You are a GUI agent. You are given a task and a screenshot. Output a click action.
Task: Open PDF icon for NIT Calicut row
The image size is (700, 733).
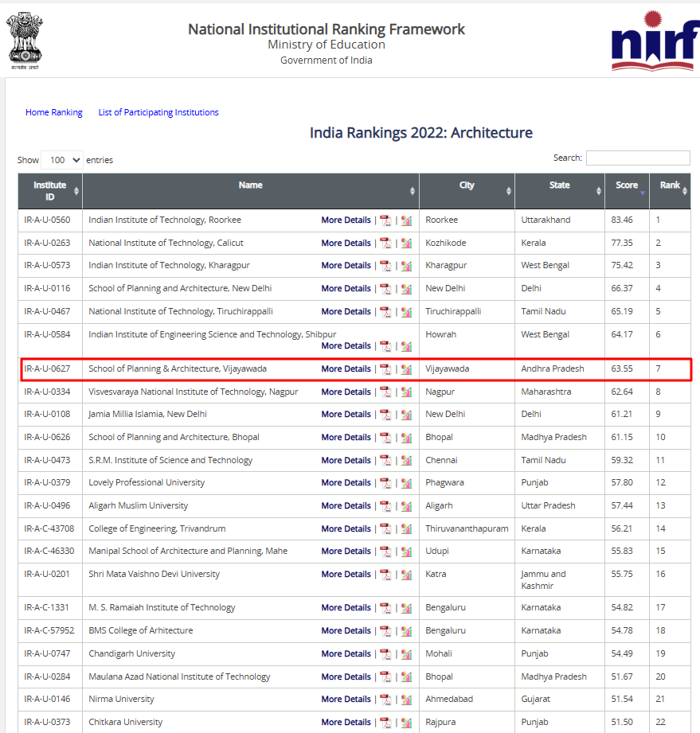385,243
